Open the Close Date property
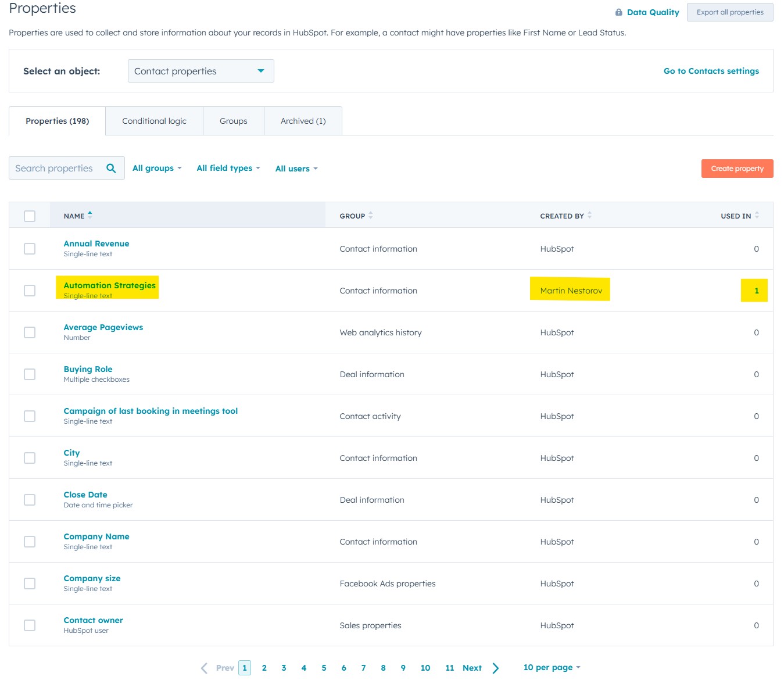 pyautogui.click(x=85, y=495)
